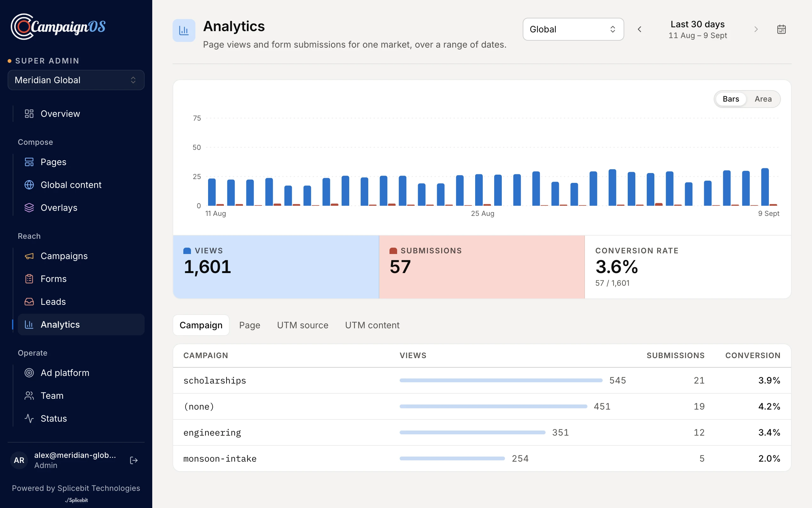
Task: Click the Views column header
Action: pyautogui.click(x=413, y=356)
